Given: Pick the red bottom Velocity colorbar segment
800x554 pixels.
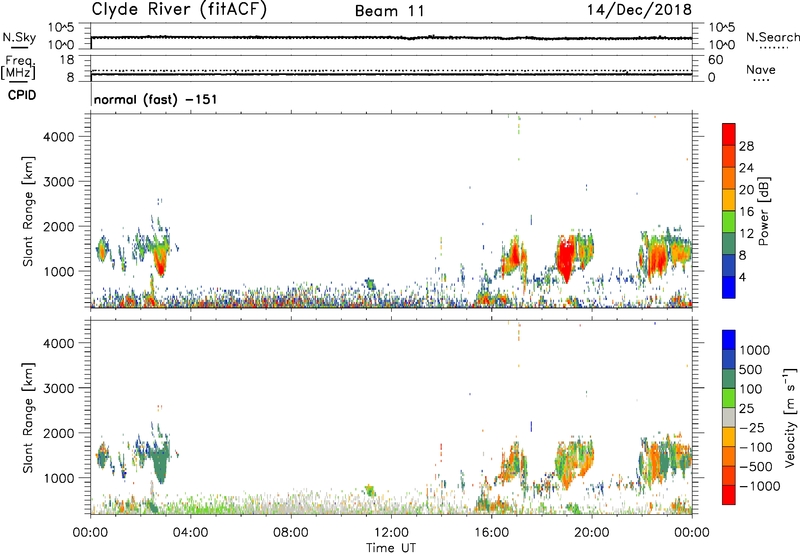Looking at the screenshot, I should click(x=729, y=495).
